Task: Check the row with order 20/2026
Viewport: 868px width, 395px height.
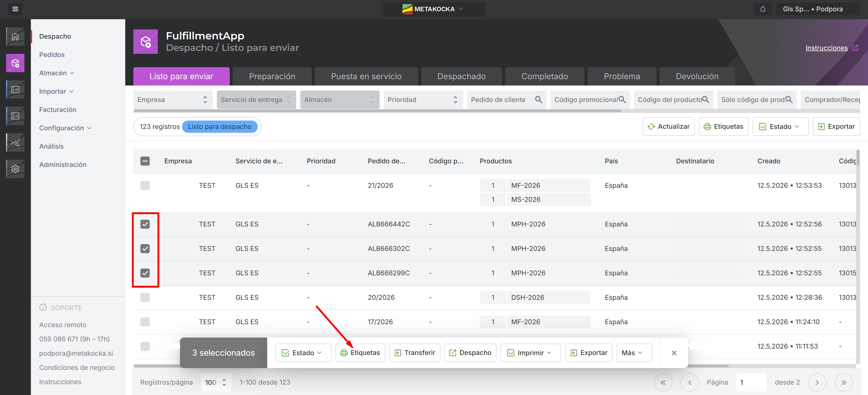Action: point(145,297)
